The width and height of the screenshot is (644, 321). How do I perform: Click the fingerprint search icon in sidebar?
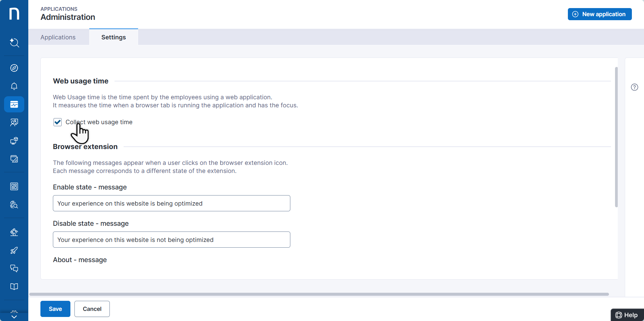pos(14,205)
